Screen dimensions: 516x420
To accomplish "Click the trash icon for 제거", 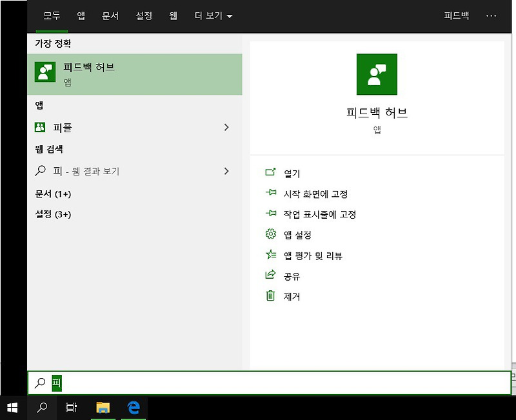I will click(270, 295).
